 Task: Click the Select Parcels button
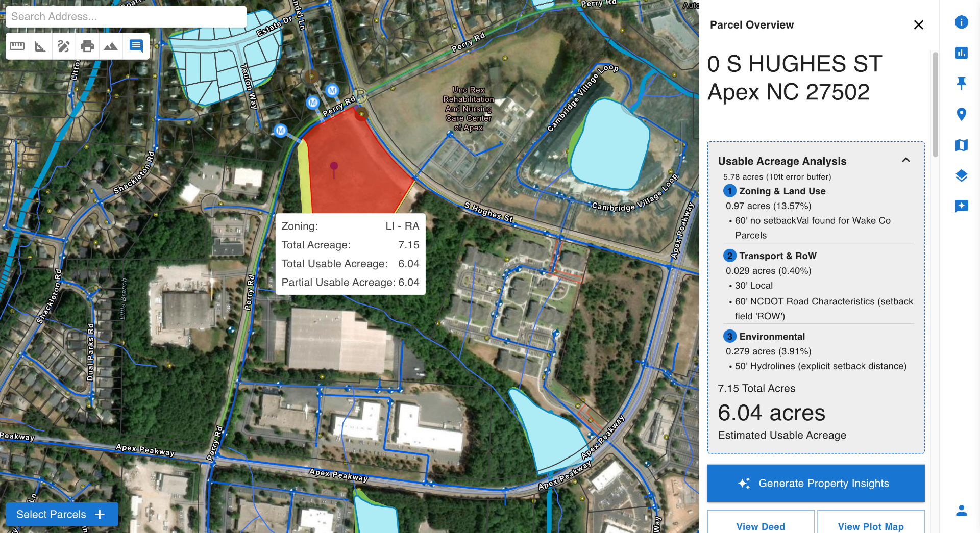(61, 514)
